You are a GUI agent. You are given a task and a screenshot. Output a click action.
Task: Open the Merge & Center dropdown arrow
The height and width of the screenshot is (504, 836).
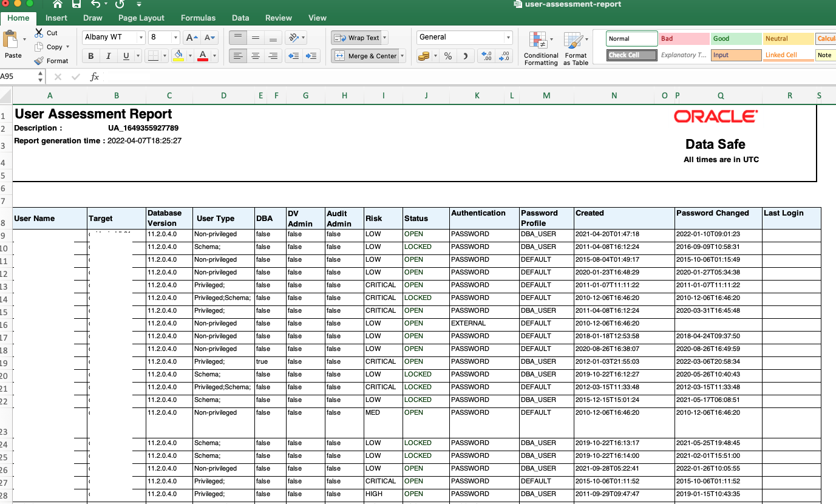point(402,56)
